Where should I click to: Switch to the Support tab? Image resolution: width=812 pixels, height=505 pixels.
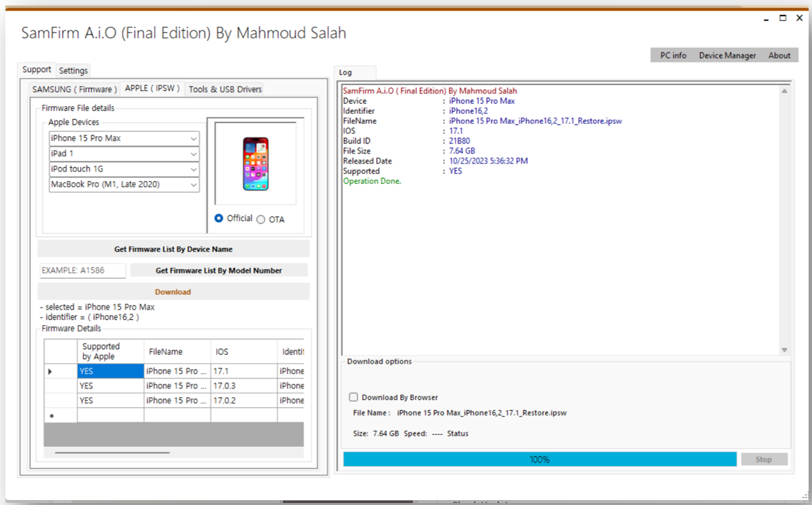[x=36, y=69]
